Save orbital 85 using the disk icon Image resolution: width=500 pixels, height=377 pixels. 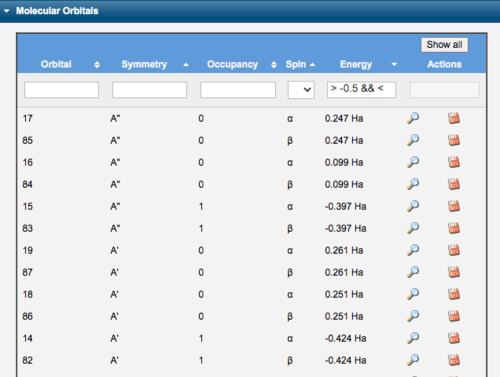454,140
